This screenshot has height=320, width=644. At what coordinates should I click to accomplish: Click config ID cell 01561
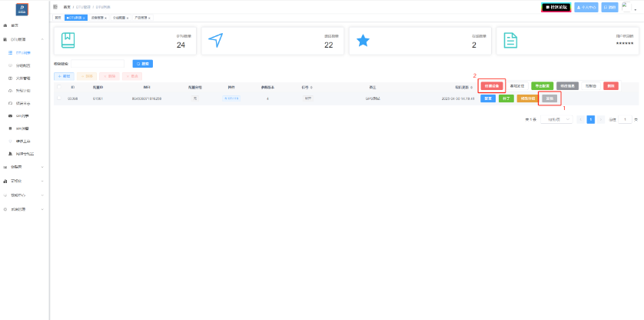click(x=98, y=98)
